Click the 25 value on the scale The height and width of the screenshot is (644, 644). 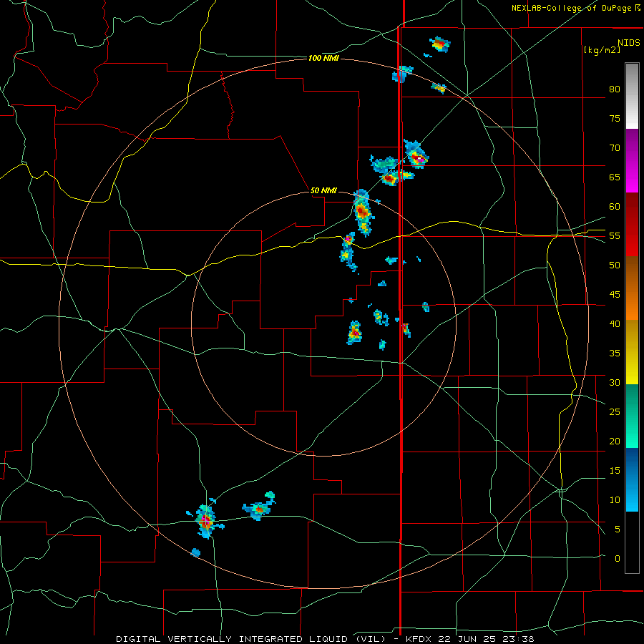[x=615, y=412]
